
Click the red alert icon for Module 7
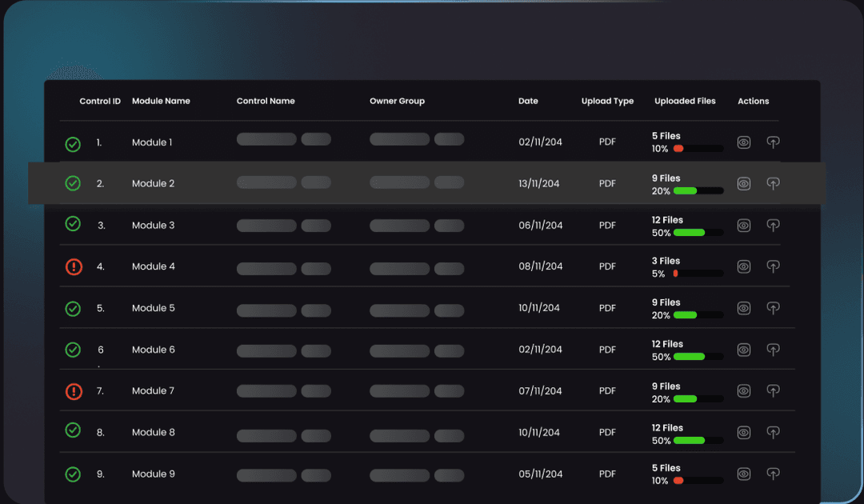[x=74, y=391]
